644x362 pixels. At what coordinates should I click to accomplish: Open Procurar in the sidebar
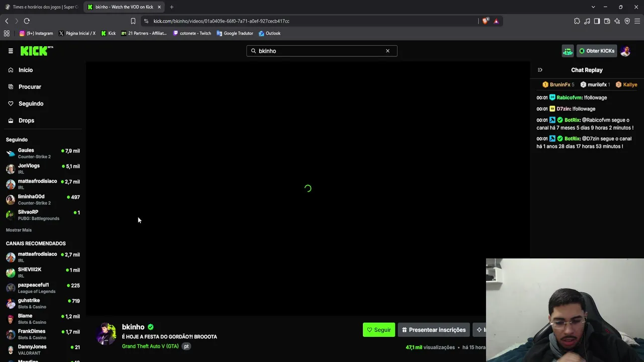[x=30, y=86]
